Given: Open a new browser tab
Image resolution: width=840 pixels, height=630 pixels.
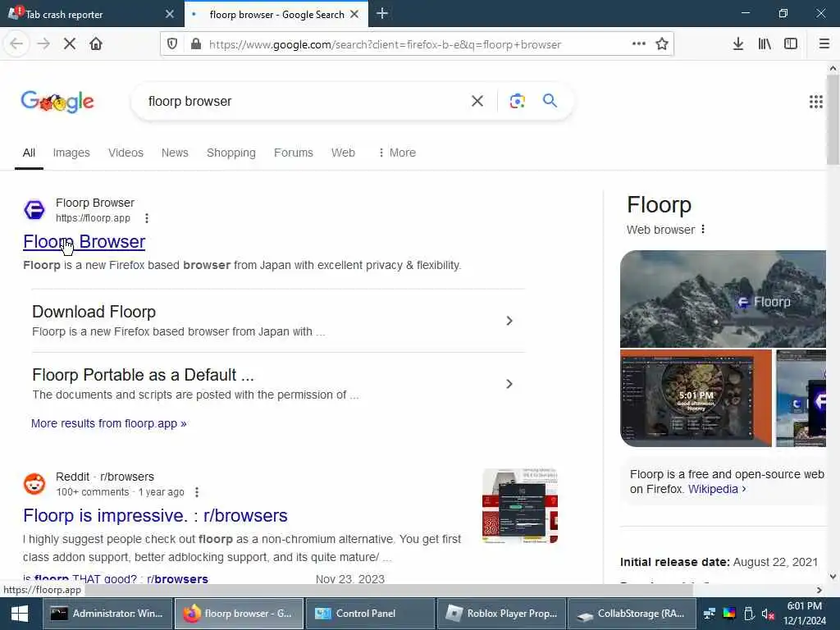Looking at the screenshot, I should (382, 14).
